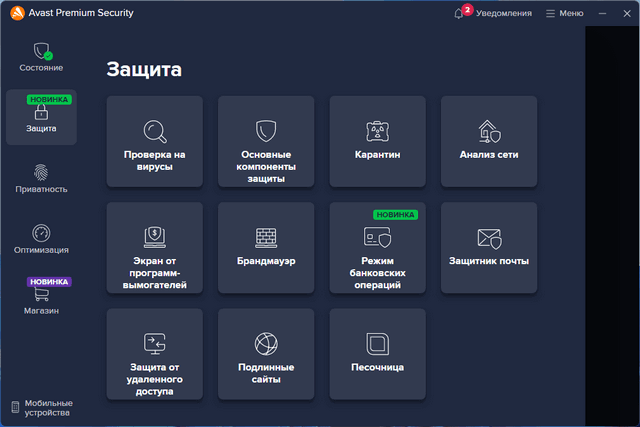Image resolution: width=640 pixels, height=427 pixels.
Task: Open the Песочница sandbox tile
Action: (377, 354)
